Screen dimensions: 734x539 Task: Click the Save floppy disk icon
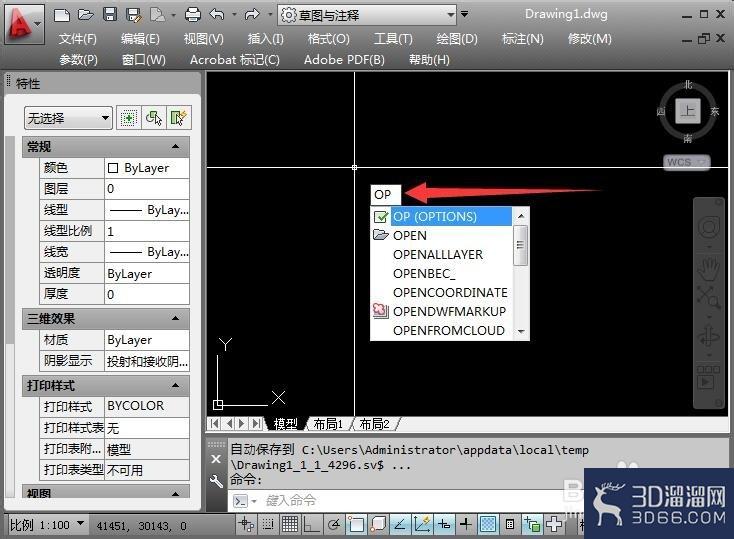point(110,15)
